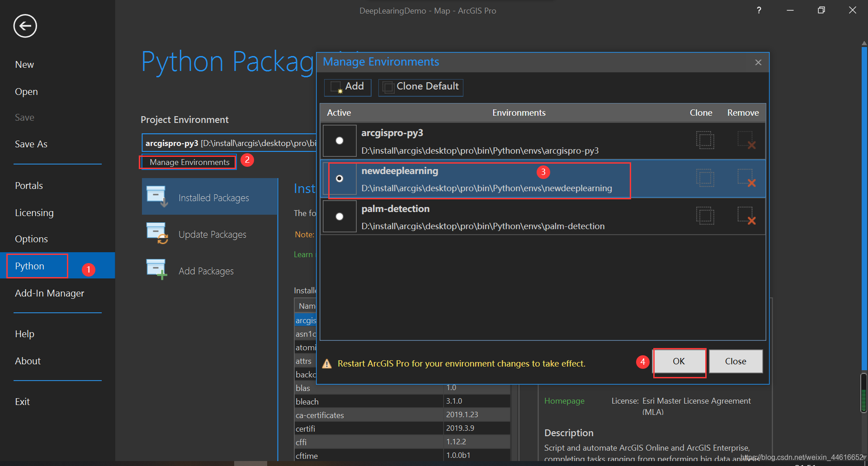Image resolution: width=868 pixels, height=466 pixels.
Task: Clone the newdeeplearning environment
Action: point(705,178)
